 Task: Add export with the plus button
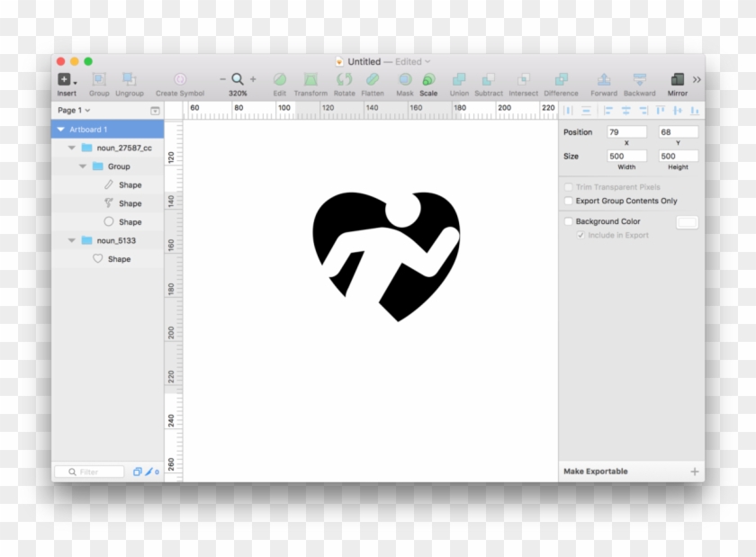(694, 472)
